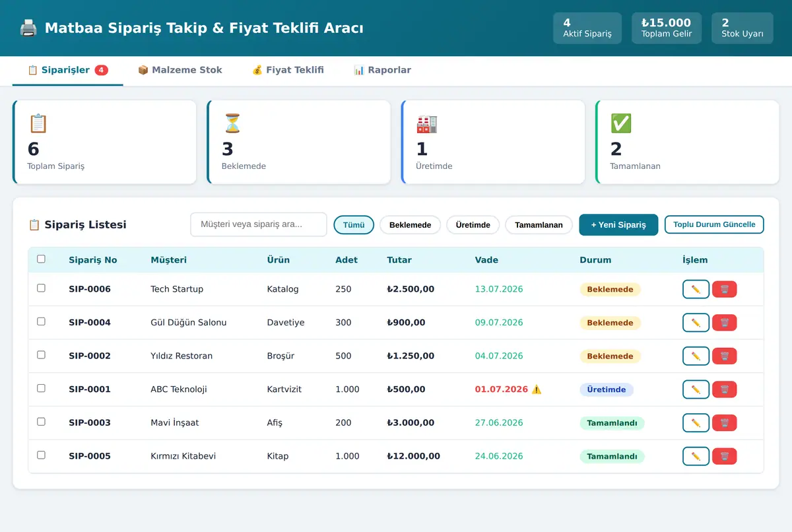
Task: Select the SIP-0002 row checkbox
Action: coord(41,355)
